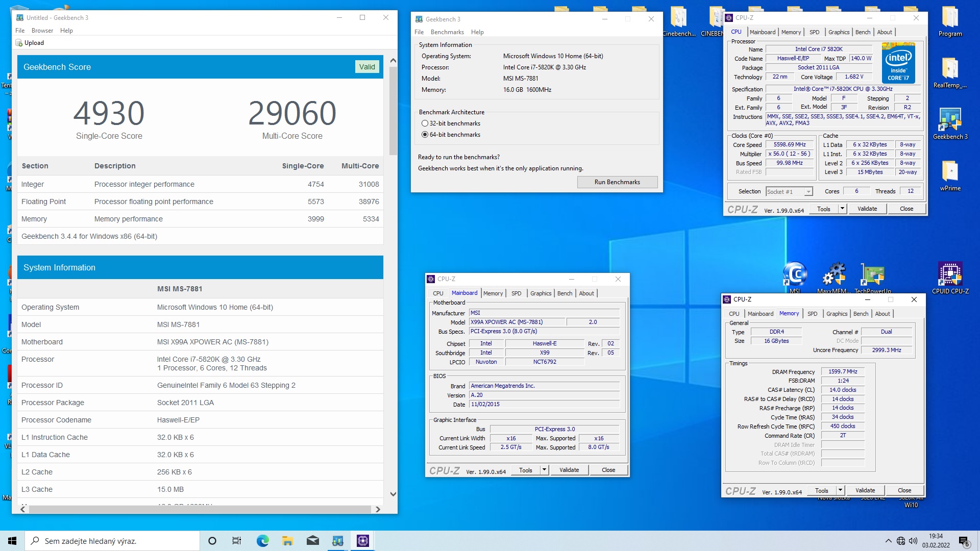Open the Windows Start menu
The width and height of the screenshot is (980, 551).
coord(12,541)
